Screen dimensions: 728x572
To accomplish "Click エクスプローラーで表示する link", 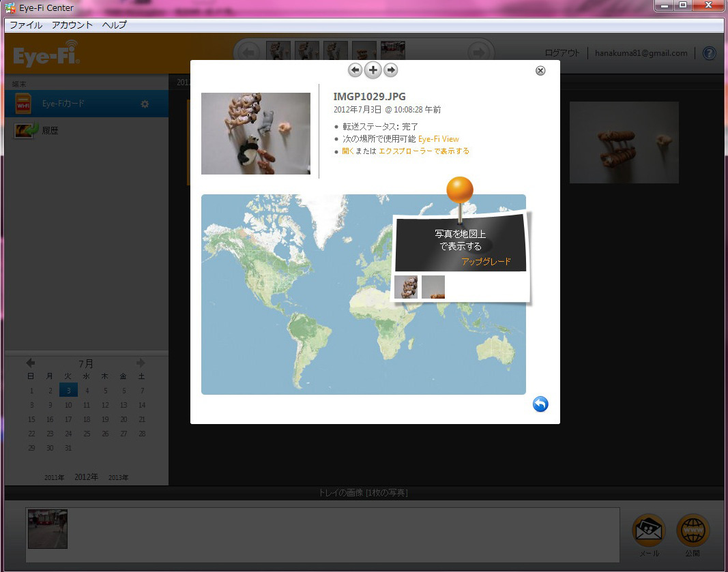I will [424, 151].
